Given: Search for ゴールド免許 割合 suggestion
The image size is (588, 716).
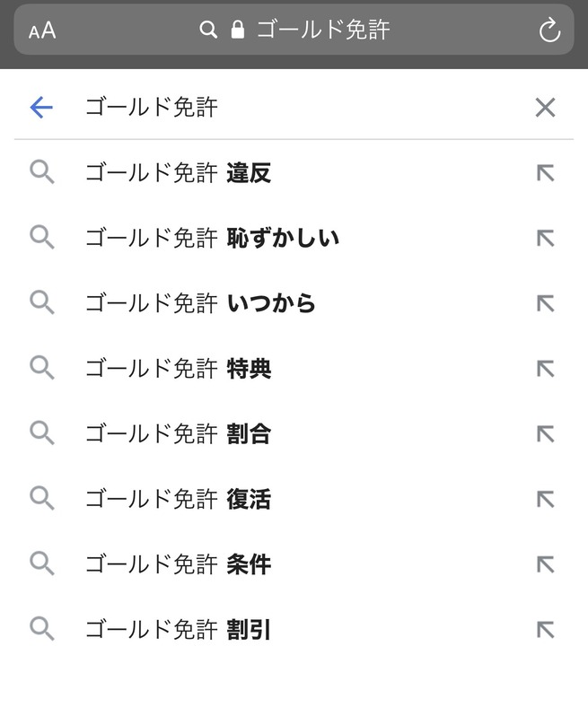Looking at the screenshot, I should pyautogui.click(x=178, y=434).
